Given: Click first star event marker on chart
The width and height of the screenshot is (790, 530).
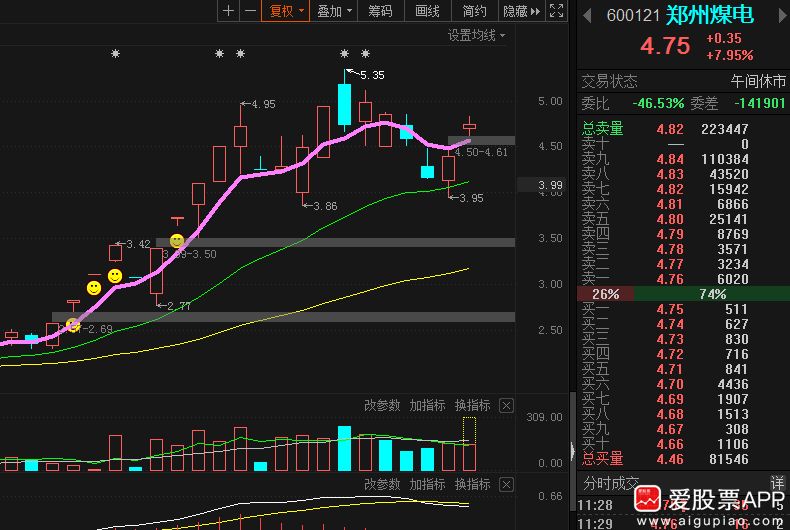Looking at the screenshot, I should tap(115, 53).
